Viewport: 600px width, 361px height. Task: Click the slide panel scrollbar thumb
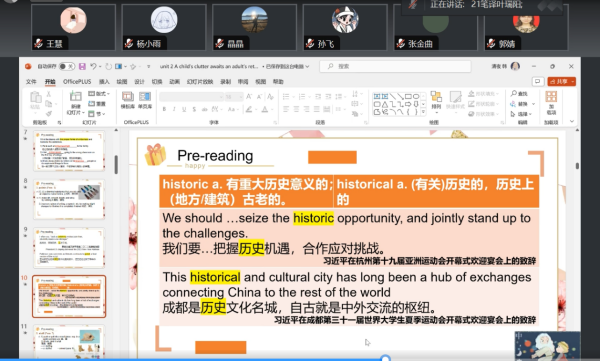116,164
